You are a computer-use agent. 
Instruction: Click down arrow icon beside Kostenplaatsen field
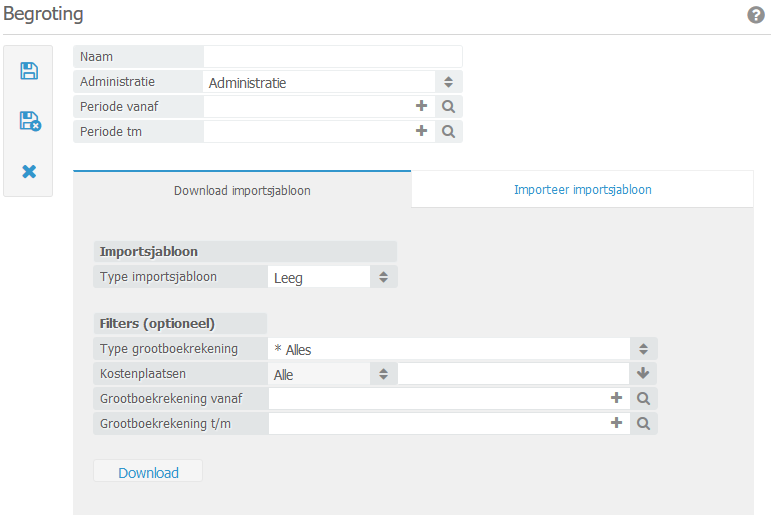point(644,373)
